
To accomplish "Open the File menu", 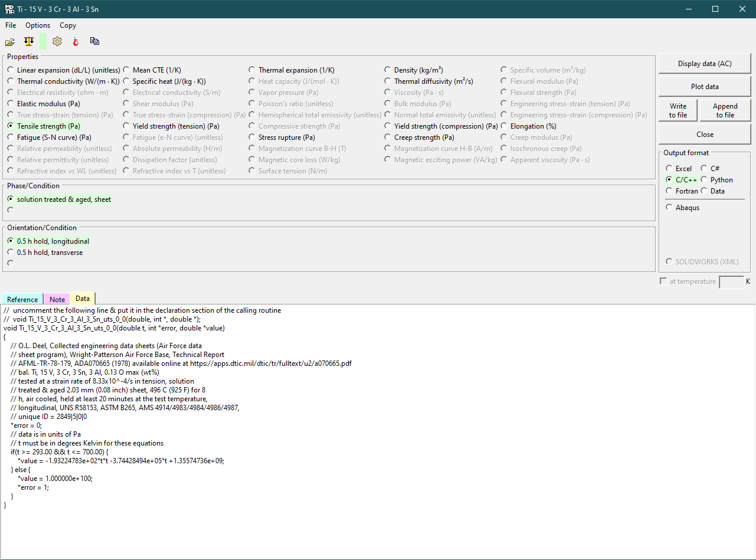I will click(x=11, y=25).
